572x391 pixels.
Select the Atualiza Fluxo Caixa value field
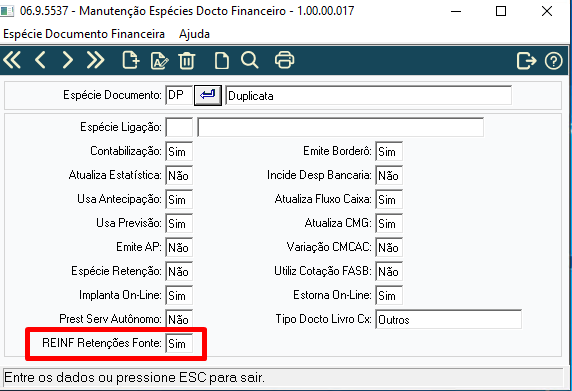(389, 200)
